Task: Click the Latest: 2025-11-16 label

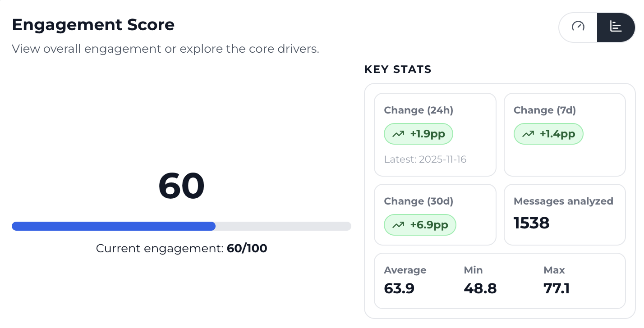Action: [425, 159]
